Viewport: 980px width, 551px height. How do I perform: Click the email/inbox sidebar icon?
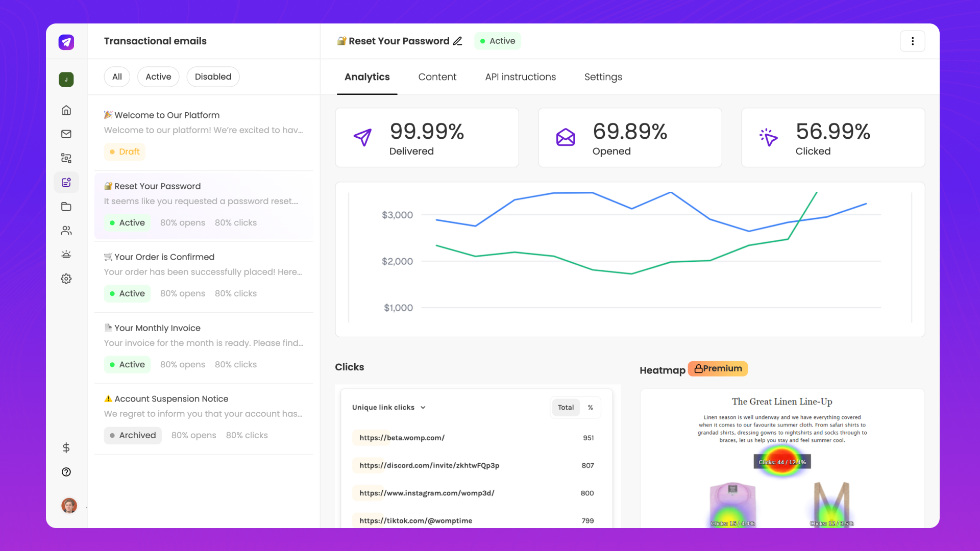click(67, 134)
